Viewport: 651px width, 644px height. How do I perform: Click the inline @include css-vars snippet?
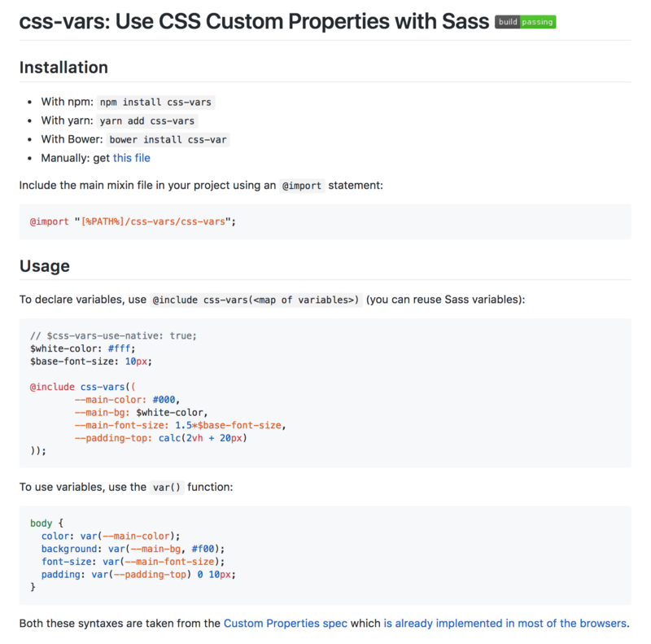[x=256, y=300]
